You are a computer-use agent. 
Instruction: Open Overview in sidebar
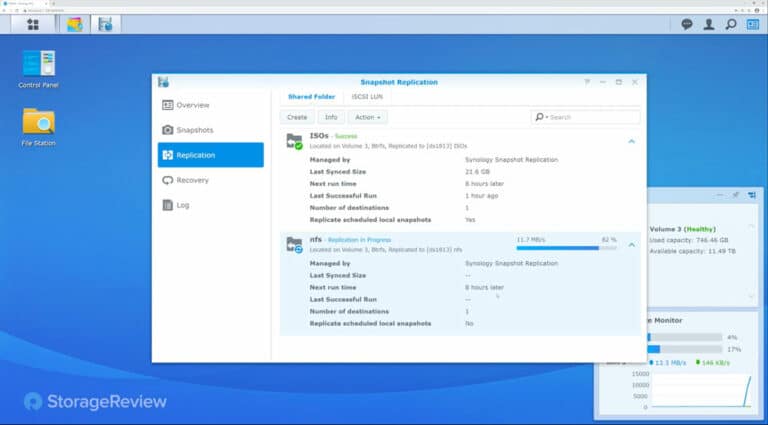211,105
